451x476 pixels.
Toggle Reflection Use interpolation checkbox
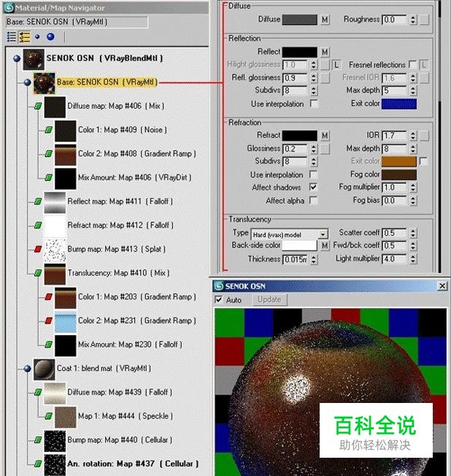314,104
